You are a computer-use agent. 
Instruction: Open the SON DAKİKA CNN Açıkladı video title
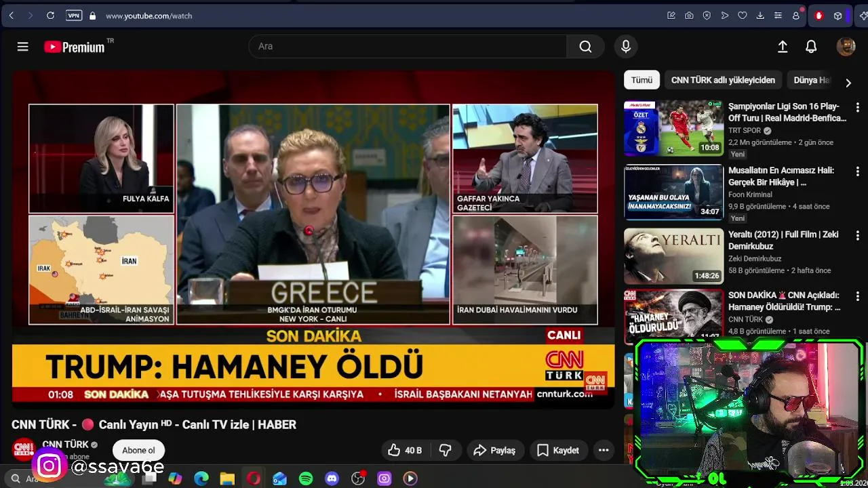tap(784, 301)
